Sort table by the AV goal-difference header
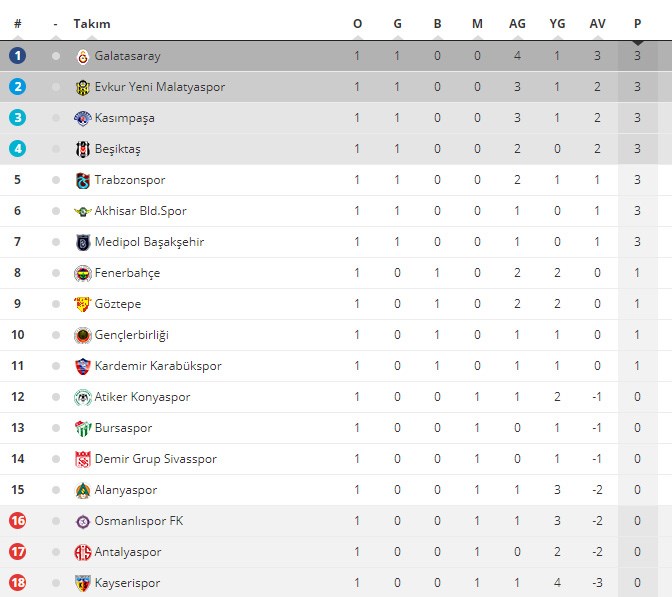The width and height of the screenshot is (672, 597). point(597,24)
